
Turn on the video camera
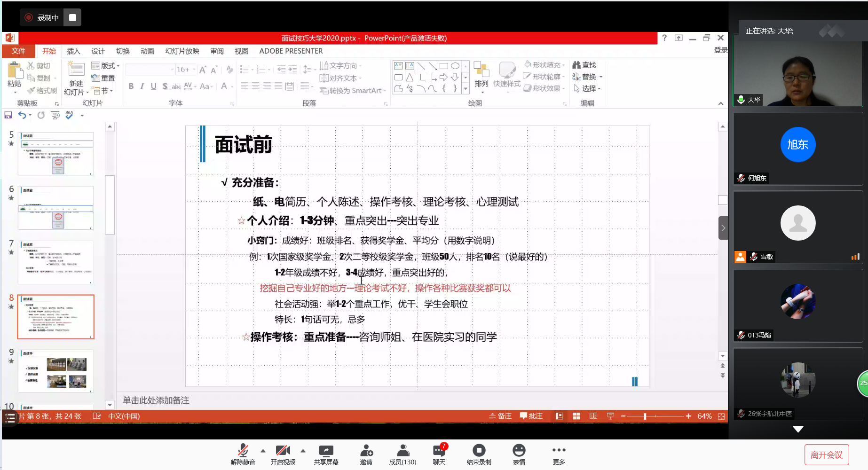[283, 451]
